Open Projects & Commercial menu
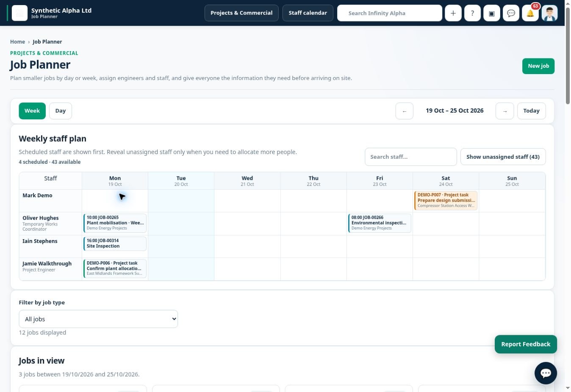 (241, 13)
